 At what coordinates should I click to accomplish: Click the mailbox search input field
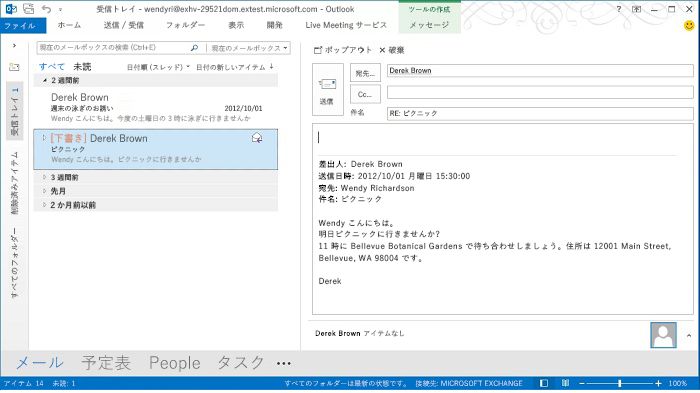click(112, 48)
